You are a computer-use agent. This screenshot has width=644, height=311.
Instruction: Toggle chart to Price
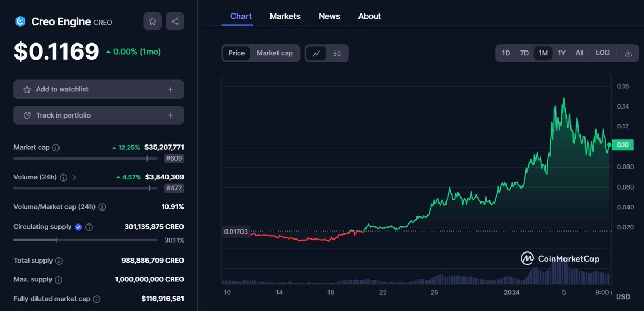237,53
